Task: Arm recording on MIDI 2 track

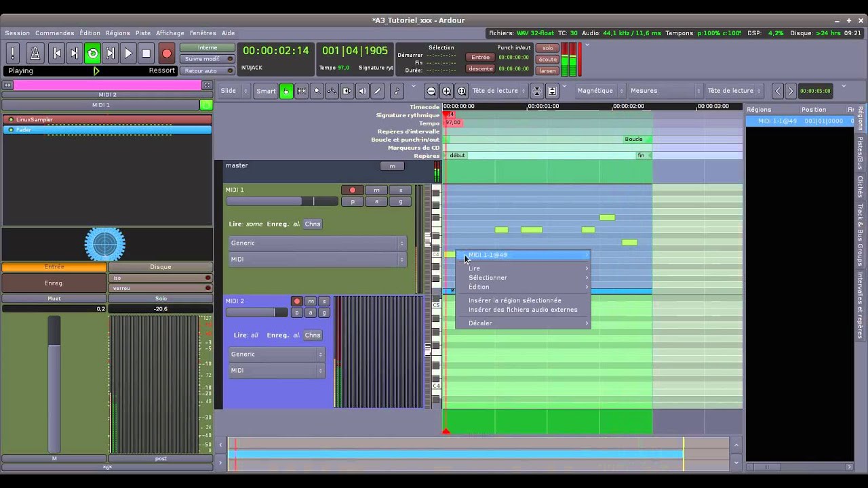Action: coord(296,301)
